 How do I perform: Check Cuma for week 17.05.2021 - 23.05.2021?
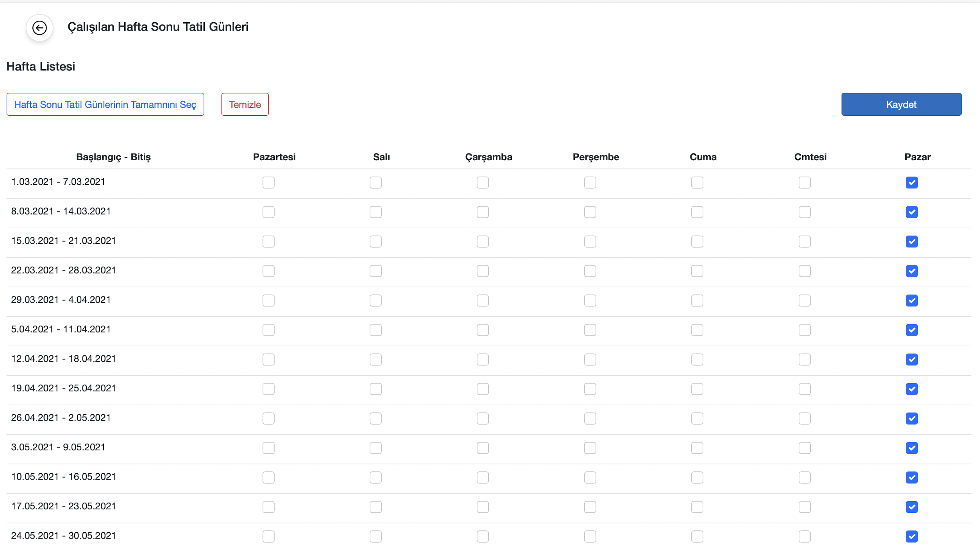[x=697, y=507]
